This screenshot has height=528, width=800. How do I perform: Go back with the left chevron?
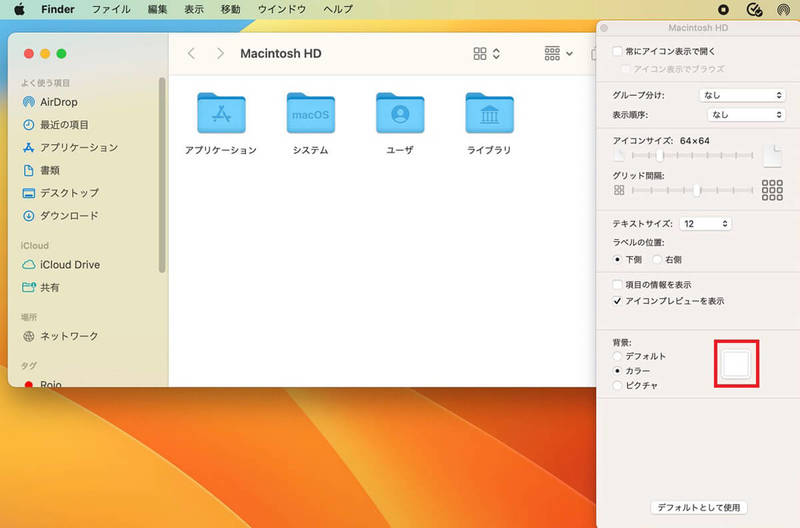[191, 53]
